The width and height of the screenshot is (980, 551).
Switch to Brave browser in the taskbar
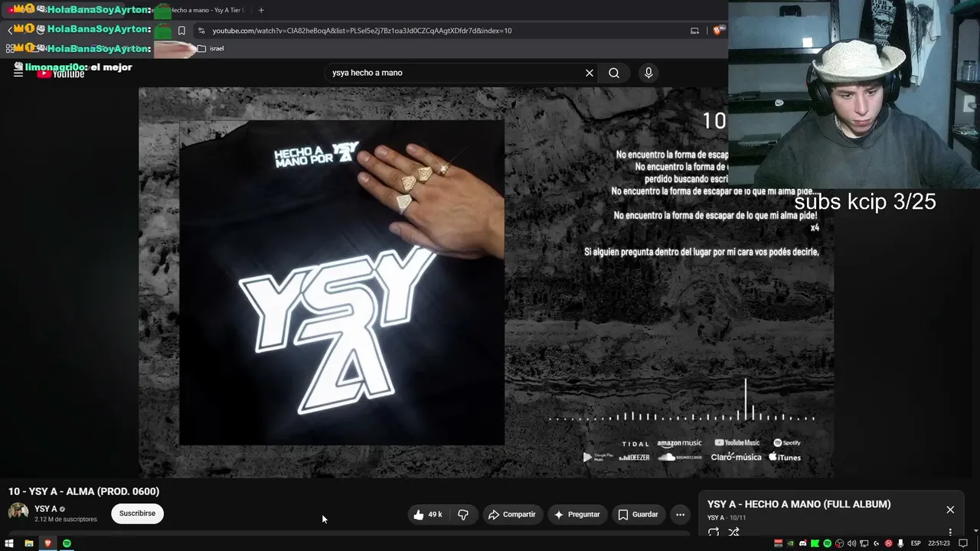point(48,543)
